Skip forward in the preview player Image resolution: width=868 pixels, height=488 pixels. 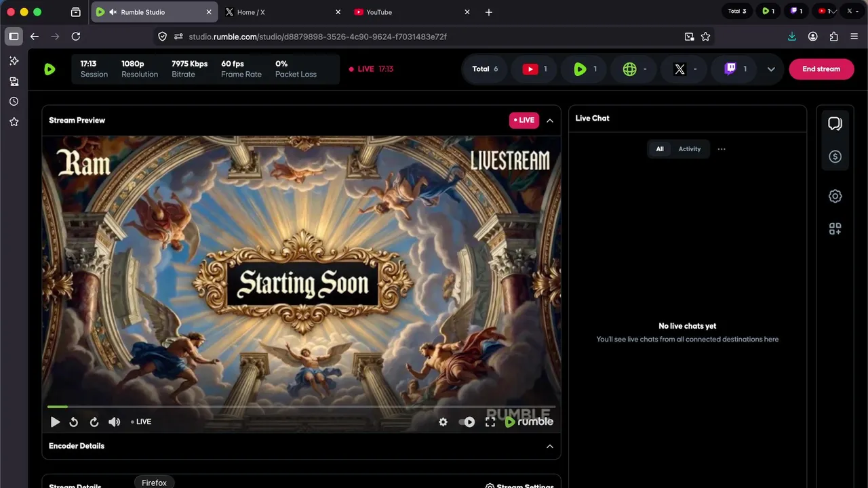coord(94,422)
